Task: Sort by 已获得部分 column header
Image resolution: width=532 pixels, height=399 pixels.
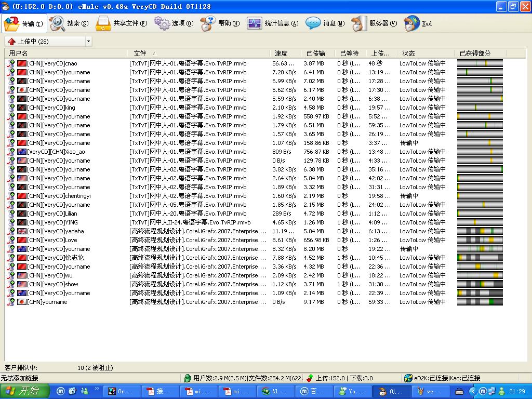Action: (480, 54)
